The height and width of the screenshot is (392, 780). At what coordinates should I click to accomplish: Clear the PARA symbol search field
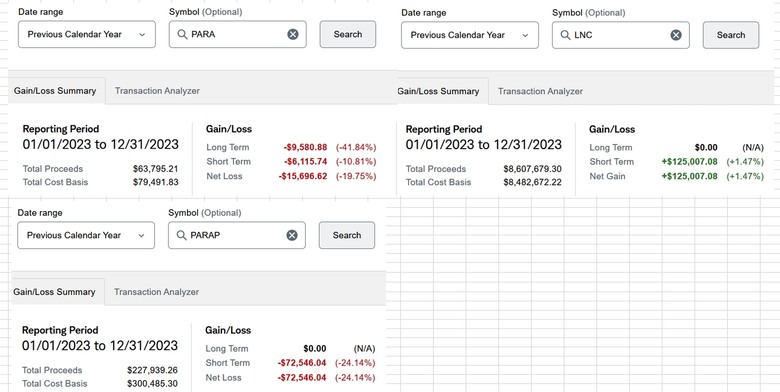pyautogui.click(x=293, y=34)
